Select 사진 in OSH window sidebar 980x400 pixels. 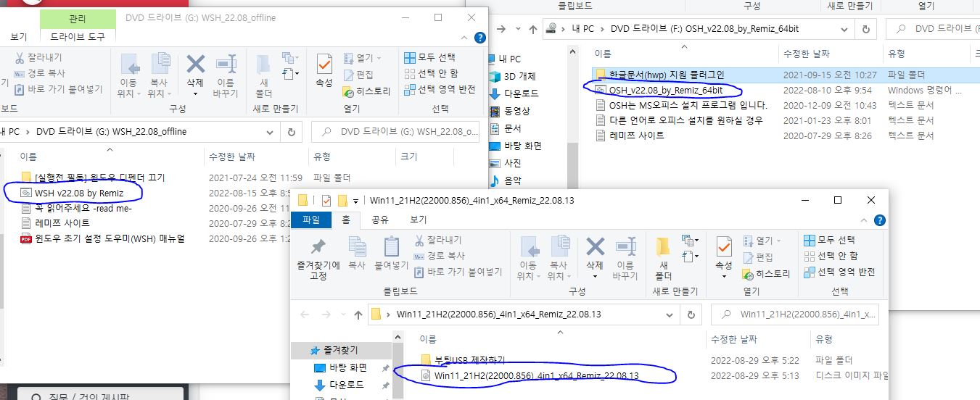tap(505, 163)
